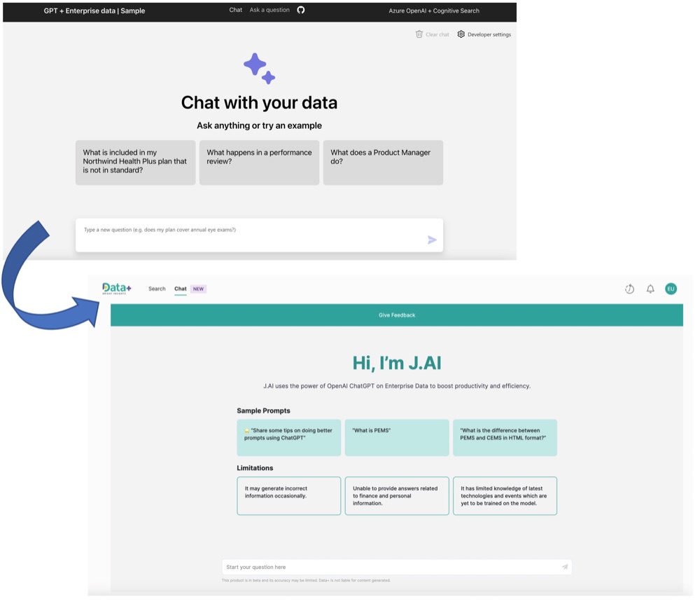Pick the PEMS and CEMS difference prompt
This screenshot has height=606, width=700.
click(x=505, y=438)
